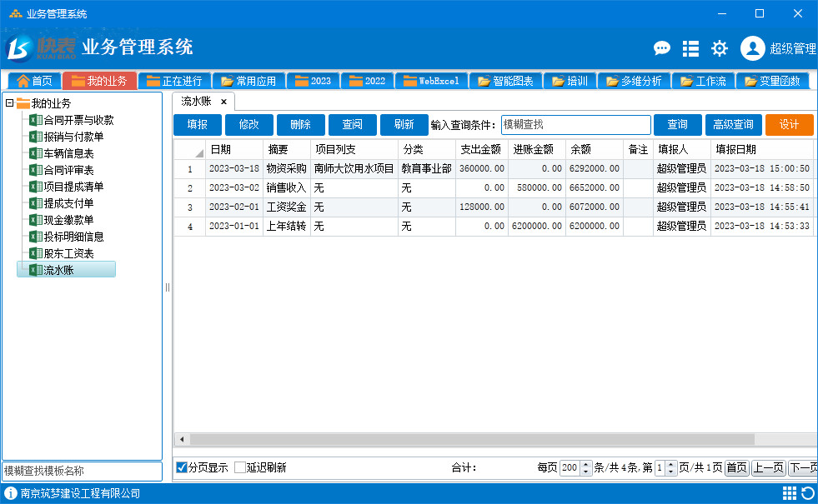The image size is (818, 504).
Task: Collapse the 我的业务 tree folder
Action: pos(9,103)
